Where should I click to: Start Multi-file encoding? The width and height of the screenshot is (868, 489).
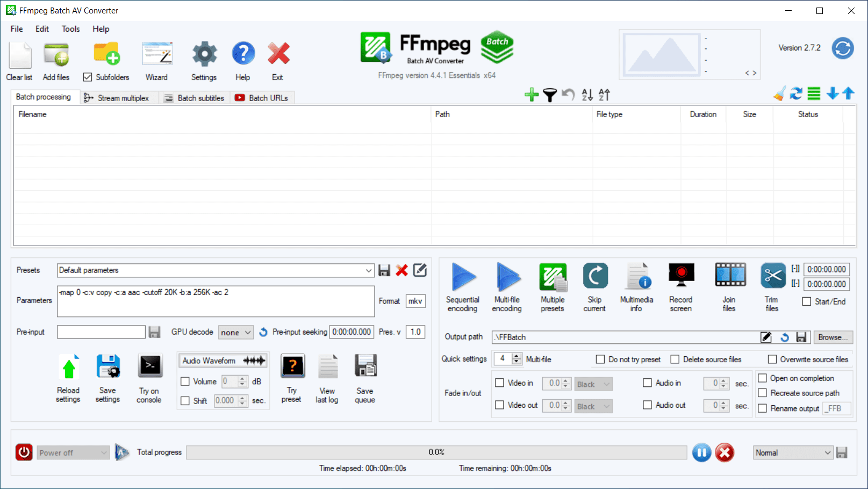point(507,277)
